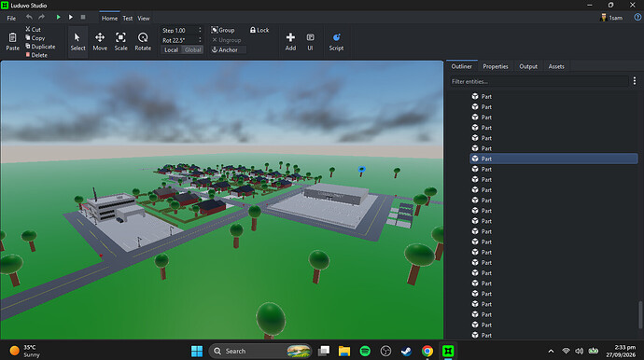
Task: Click Luduvo Studio taskbar icon
Action: pyautogui.click(x=448, y=351)
